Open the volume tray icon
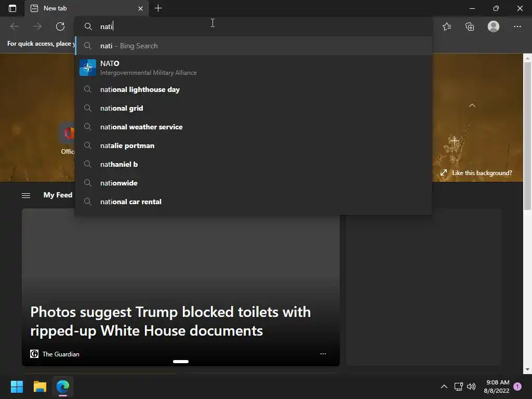532x399 pixels. point(471,387)
